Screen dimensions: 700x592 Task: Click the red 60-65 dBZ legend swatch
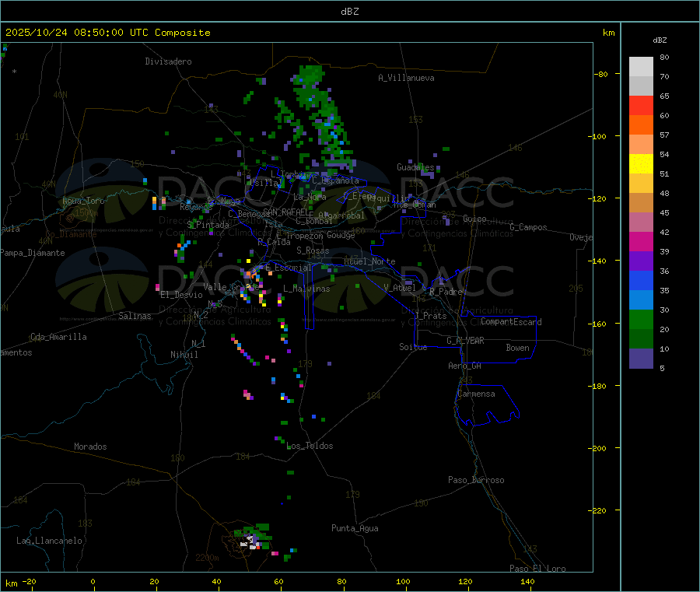pos(641,105)
